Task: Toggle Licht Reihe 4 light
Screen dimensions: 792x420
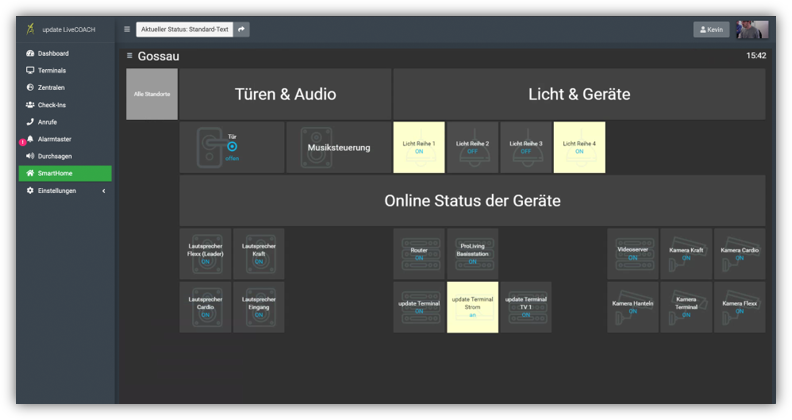Action: coord(579,147)
